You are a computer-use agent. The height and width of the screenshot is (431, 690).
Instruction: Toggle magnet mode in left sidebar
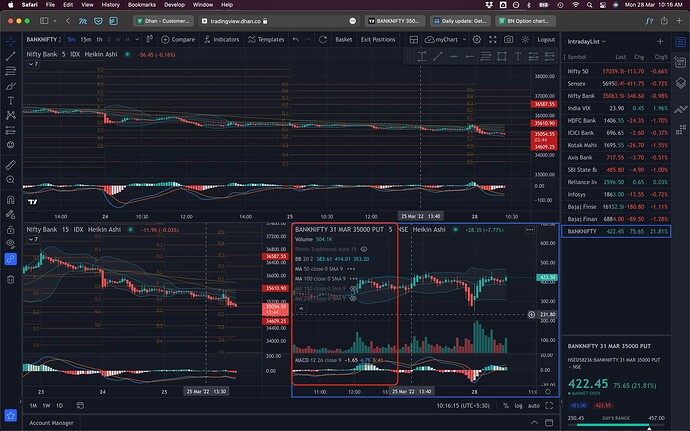(11, 200)
